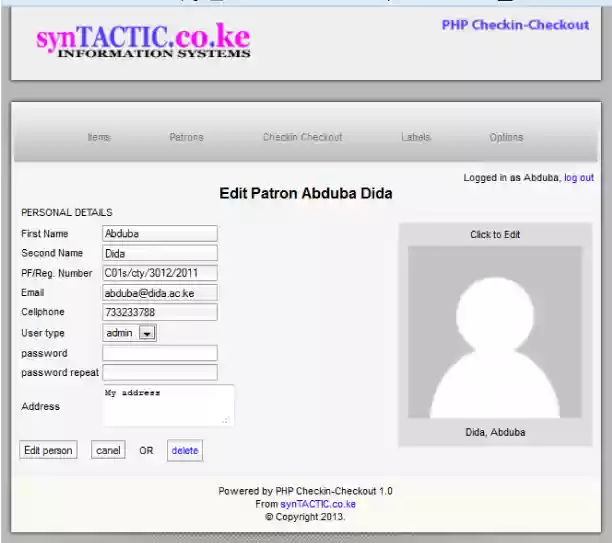
Task: Click into the Address text area
Action: pos(168,405)
